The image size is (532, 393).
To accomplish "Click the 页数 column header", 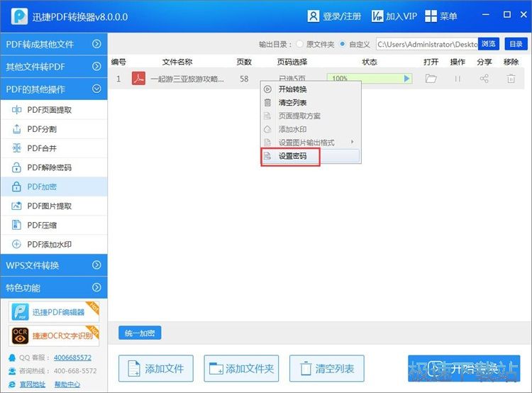I will (x=244, y=62).
